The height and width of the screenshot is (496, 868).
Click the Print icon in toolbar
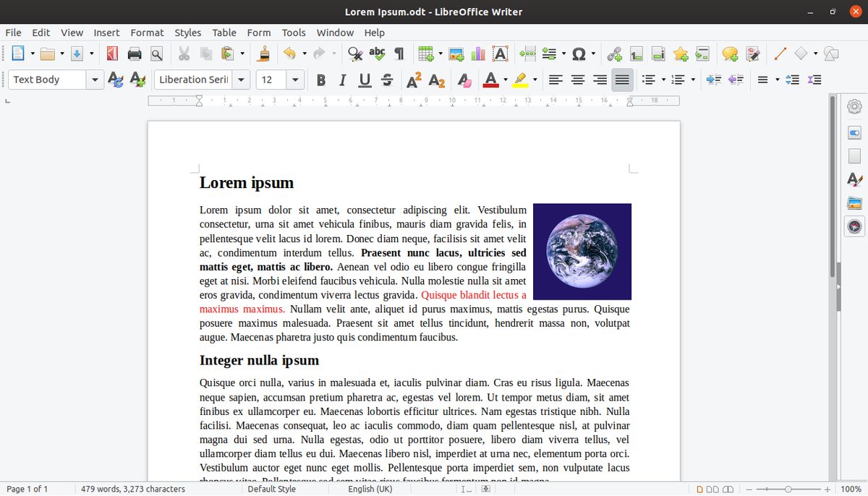click(134, 54)
